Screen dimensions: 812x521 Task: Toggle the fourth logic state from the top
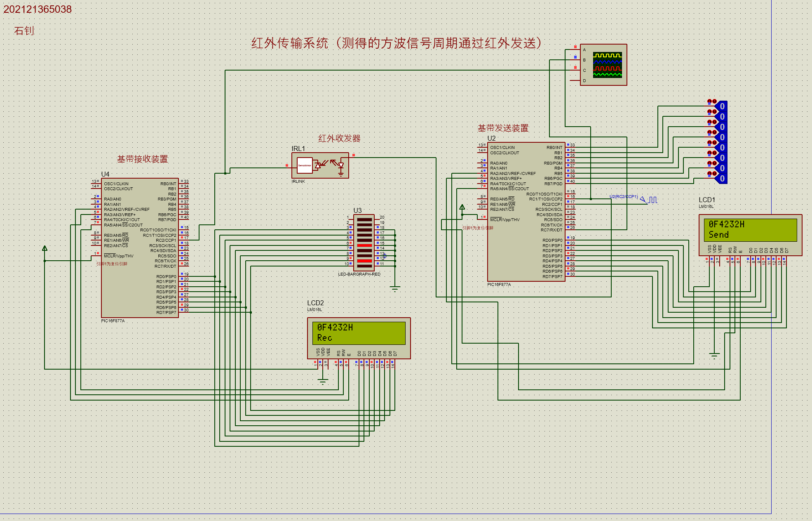click(x=721, y=137)
